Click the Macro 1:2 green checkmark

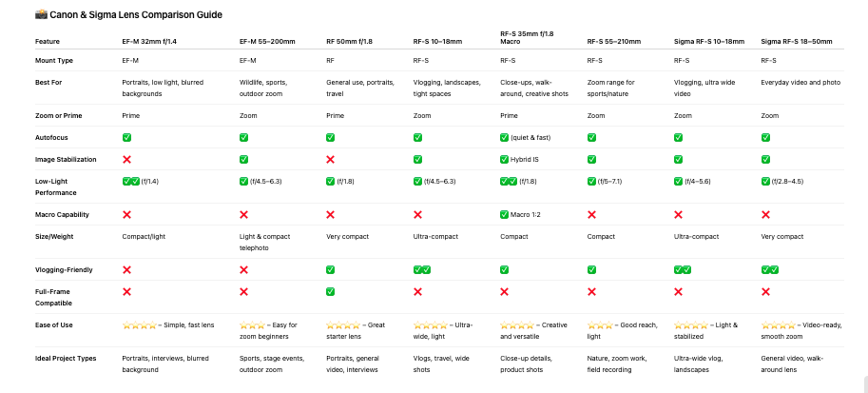coord(504,214)
